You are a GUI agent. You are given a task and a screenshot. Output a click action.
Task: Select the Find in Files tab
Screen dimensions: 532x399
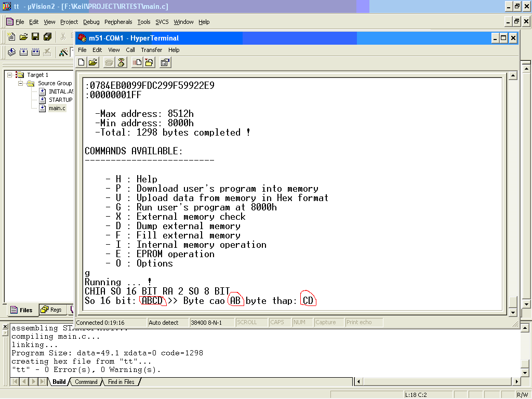pyautogui.click(x=121, y=382)
